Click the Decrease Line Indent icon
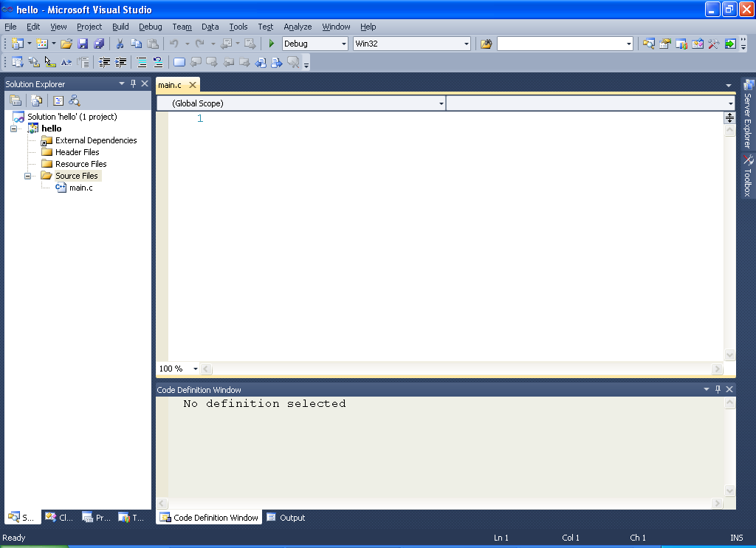The width and height of the screenshot is (756, 548). pyautogui.click(x=104, y=62)
